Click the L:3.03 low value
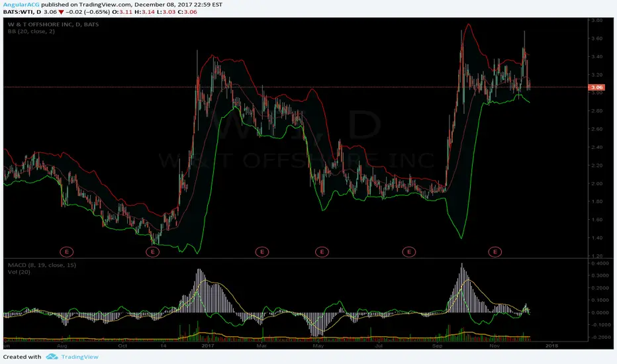The height and width of the screenshot is (364, 617). point(166,12)
